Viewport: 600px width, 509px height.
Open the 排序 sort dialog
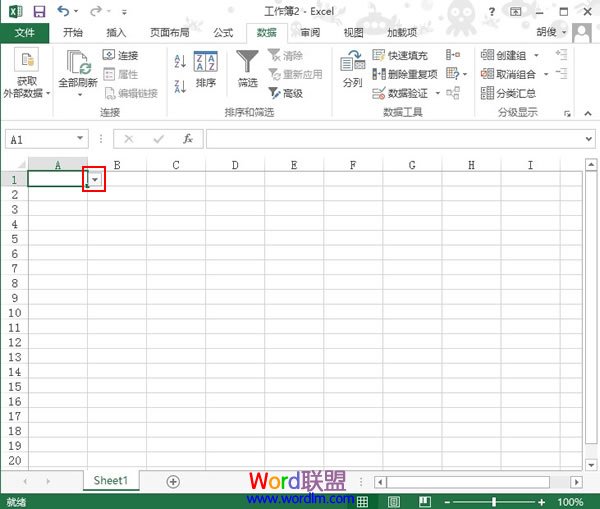tap(206, 70)
